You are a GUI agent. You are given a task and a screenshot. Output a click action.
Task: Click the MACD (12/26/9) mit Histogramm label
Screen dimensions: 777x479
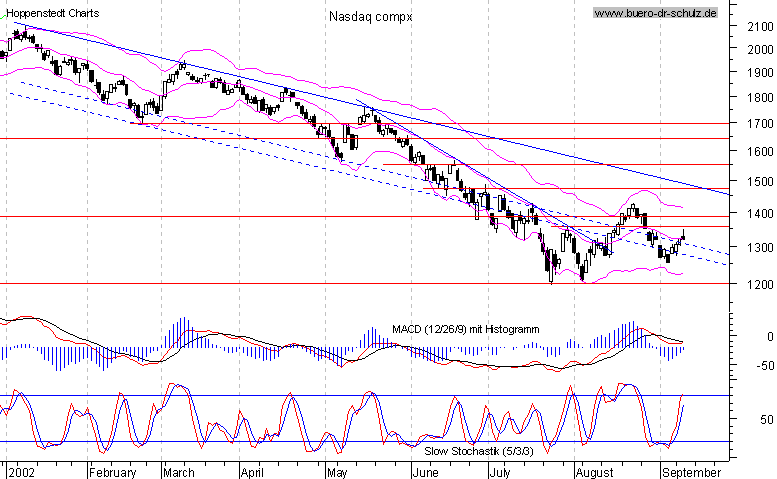[x=465, y=329]
